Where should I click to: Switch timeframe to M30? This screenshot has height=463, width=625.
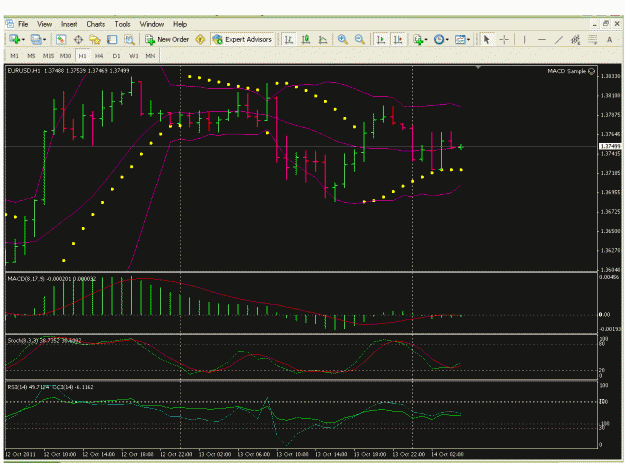(65, 56)
